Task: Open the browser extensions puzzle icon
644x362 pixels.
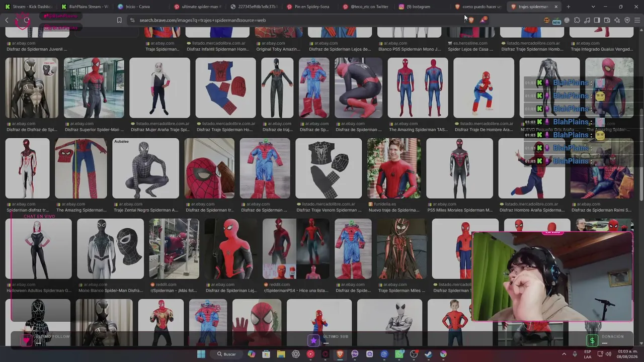Action: coord(577,20)
